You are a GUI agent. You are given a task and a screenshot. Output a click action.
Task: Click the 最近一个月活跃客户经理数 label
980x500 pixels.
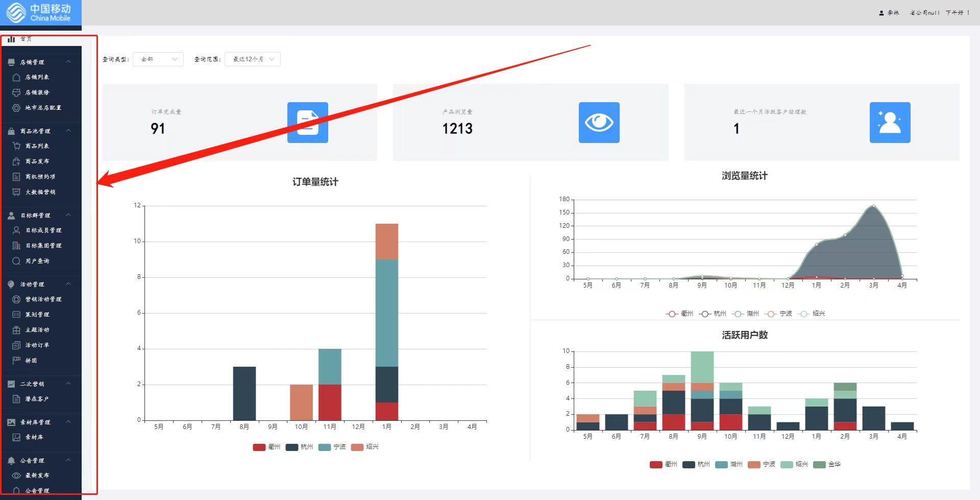[770, 112]
